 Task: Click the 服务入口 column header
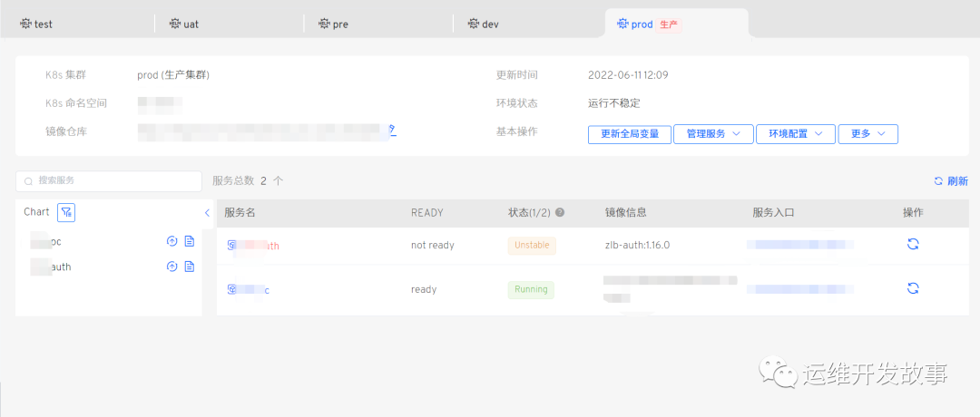pos(774,213)
